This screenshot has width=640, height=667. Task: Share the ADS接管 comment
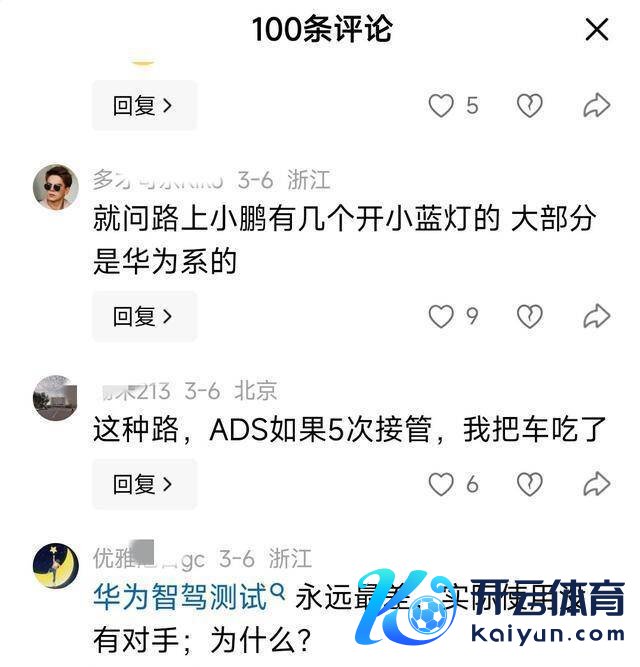(597, 484)
